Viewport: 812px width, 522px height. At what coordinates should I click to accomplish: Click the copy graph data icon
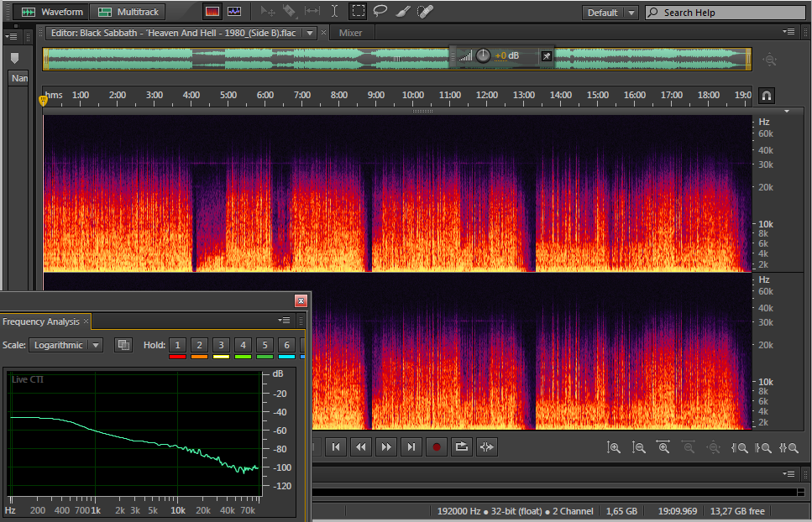(123, 345)
